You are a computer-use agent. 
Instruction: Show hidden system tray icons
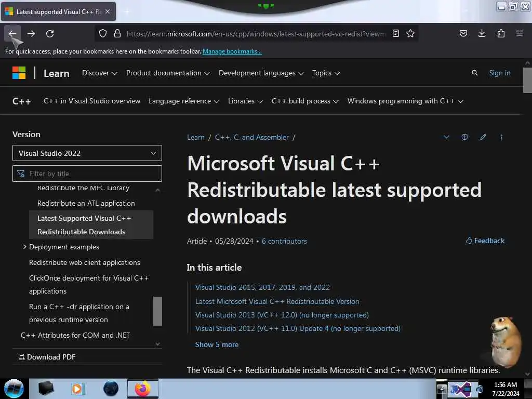pos(442,390)
